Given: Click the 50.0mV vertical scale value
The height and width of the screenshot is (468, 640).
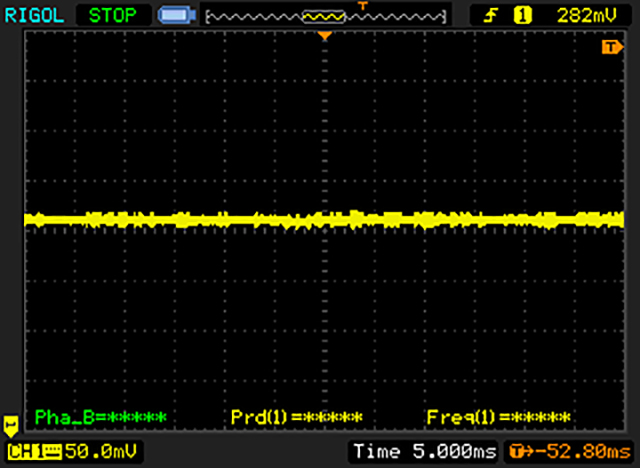Looking at the screenshot, I should point(101,451).
